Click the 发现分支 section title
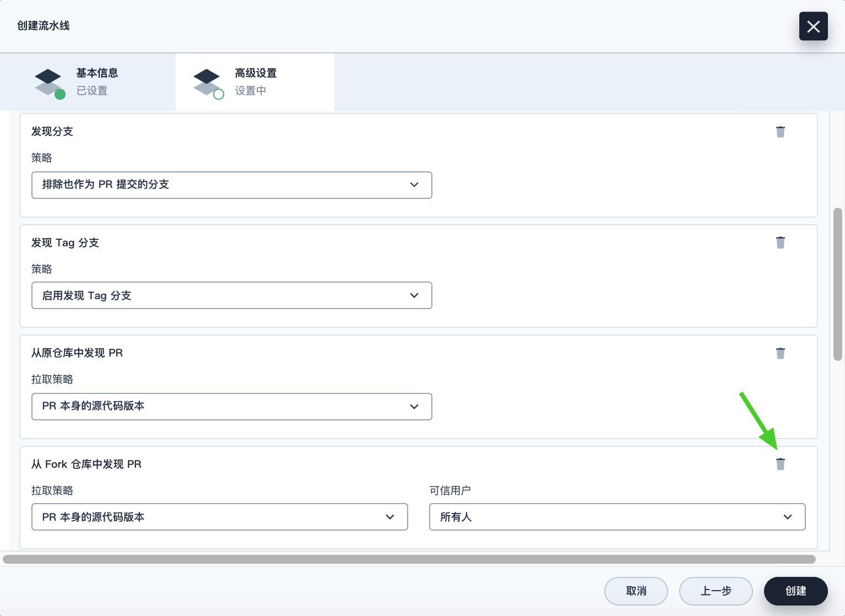Image resolution: width=845 pixels, height=616 pixels. [x=52, y=132]
